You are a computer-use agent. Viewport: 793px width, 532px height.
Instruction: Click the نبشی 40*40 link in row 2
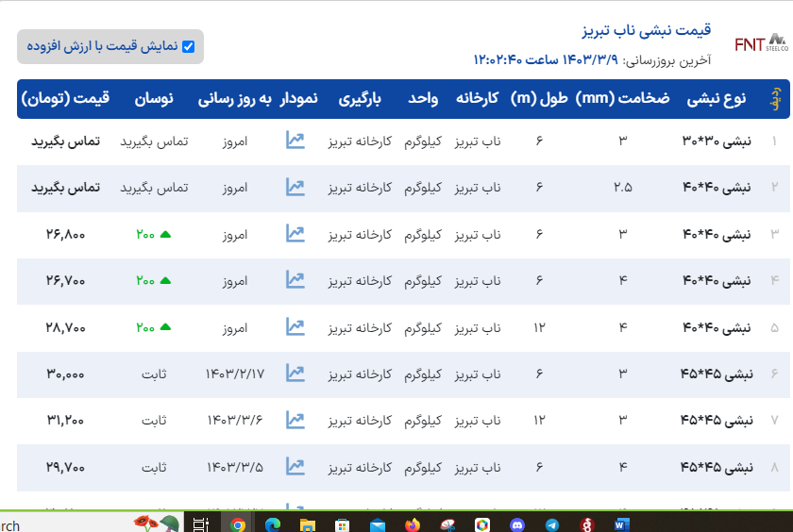(x=717, y=187)
